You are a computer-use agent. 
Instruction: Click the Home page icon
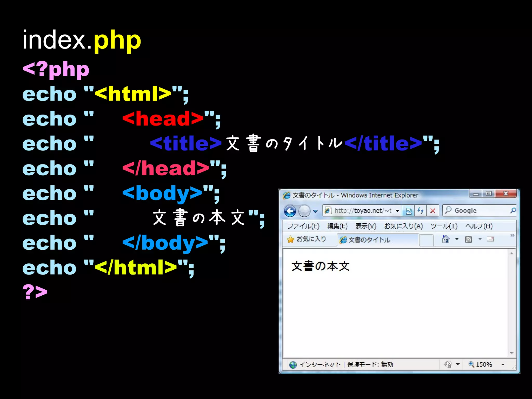click(x=446, y=239)
